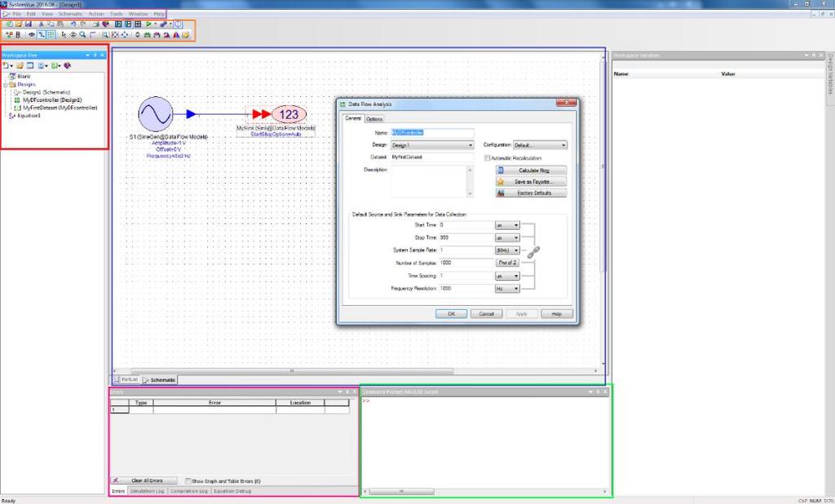835x504 pixels.
Task: Click the Stop Time input field
Action: coord(466,237)
